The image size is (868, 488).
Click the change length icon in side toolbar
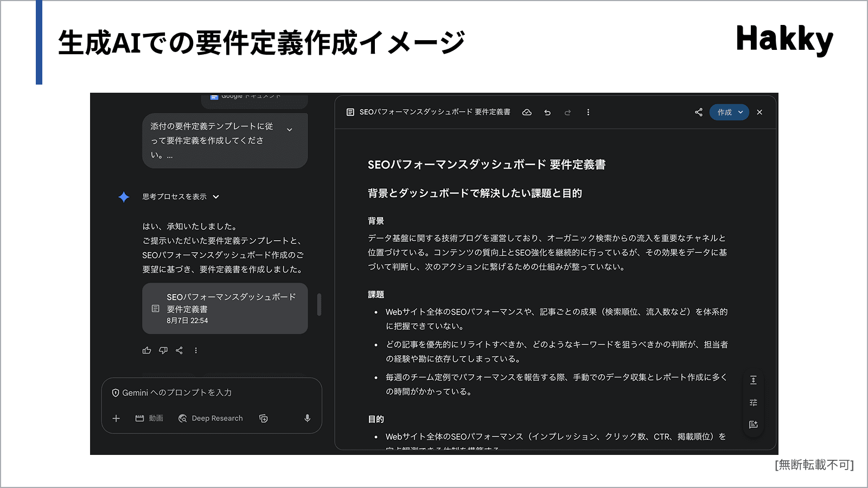tap(753, 380)
